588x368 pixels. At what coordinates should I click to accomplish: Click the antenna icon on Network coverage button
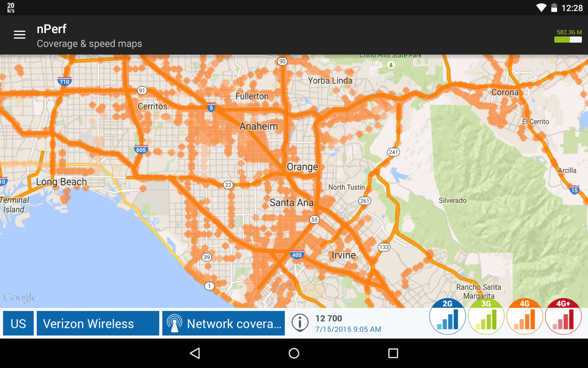175,323
